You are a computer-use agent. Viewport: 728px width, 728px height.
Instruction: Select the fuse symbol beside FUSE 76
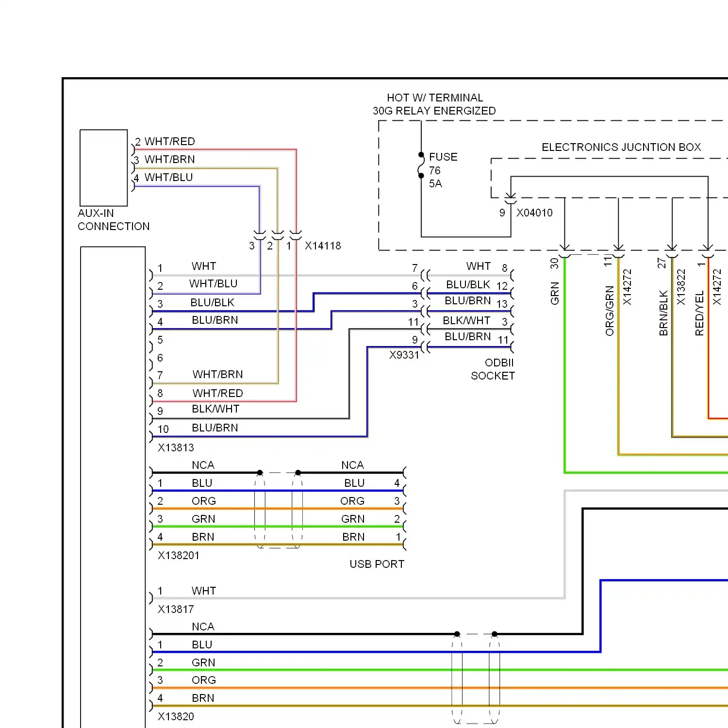[x=421, y=165]
